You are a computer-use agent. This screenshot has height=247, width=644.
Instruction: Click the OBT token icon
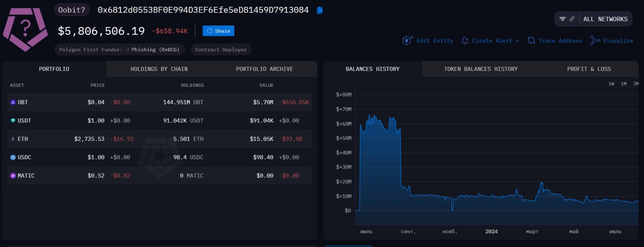13,102
